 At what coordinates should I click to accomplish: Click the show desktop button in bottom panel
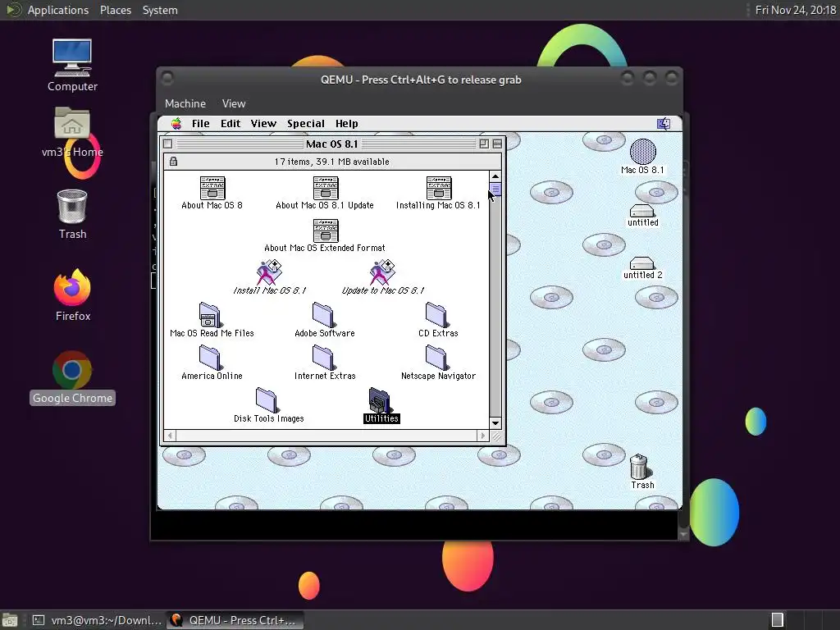coord(10,620)
